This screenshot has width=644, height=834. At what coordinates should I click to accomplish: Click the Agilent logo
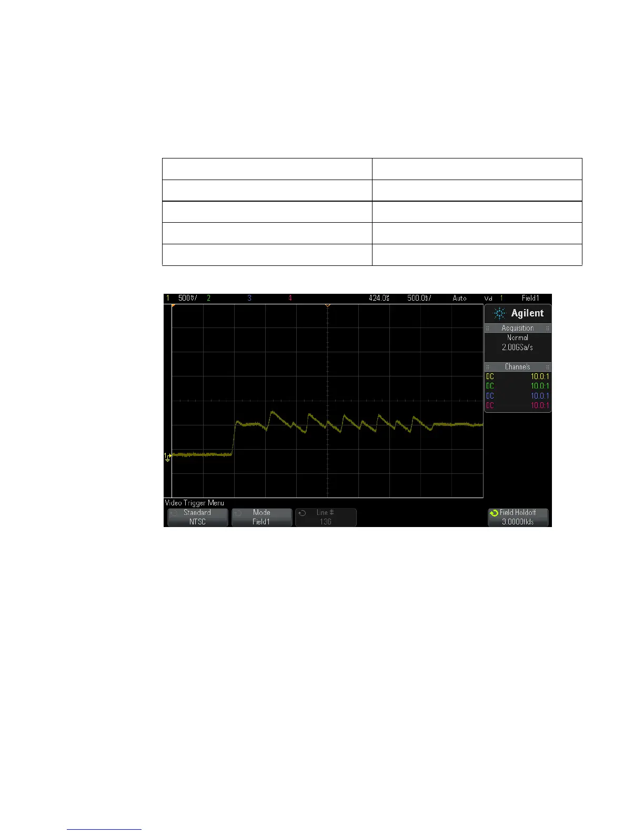pos(518,313)
